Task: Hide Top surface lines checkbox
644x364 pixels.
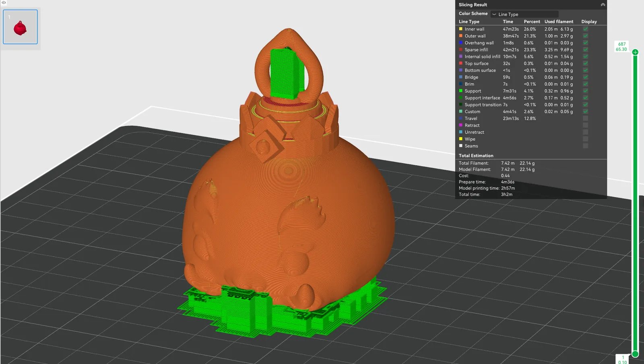Action: pyautogui.click(x=586, y=63)
